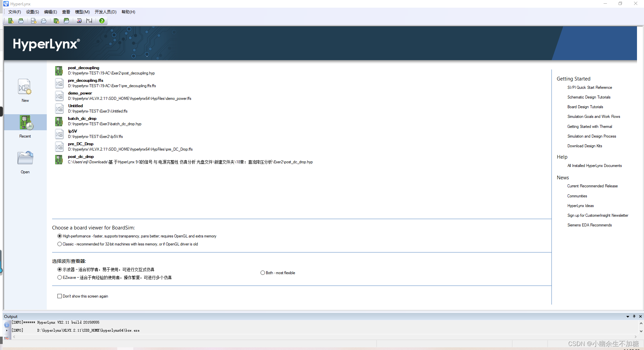This screenshot has width=644, height=350.
Task: Click the New LineSim schematic toolbar icon
Action: click(33, 21)
